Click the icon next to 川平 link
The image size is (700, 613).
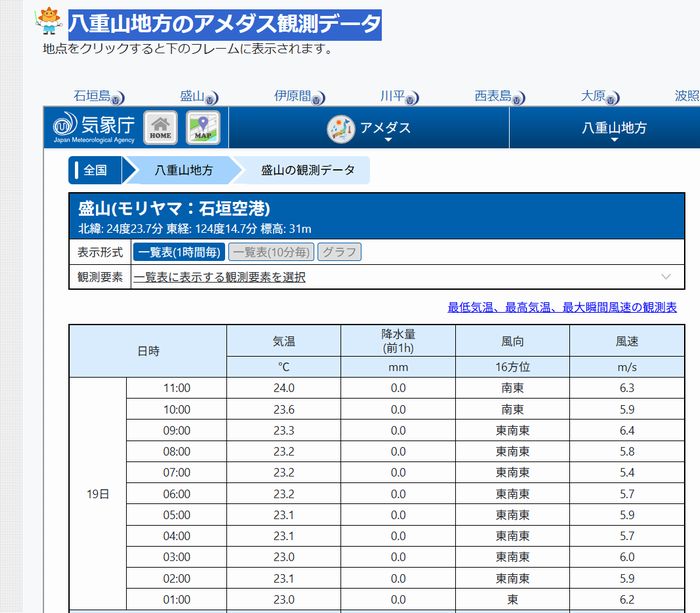(x=412, y=98)
